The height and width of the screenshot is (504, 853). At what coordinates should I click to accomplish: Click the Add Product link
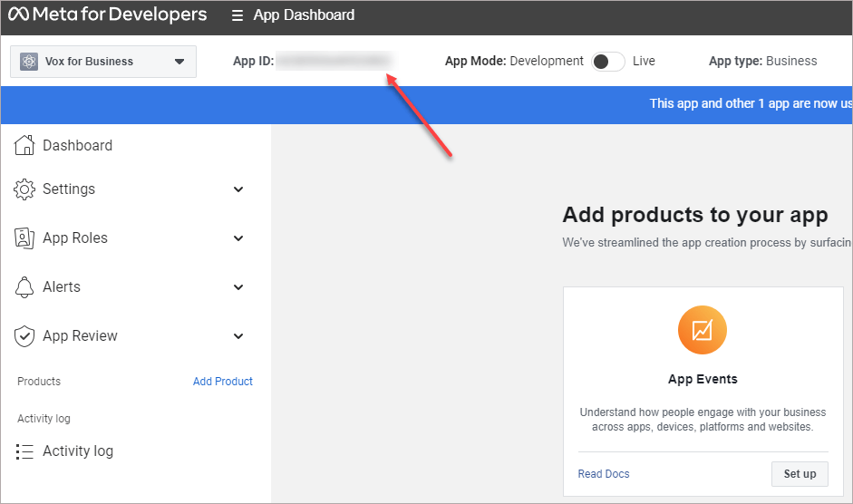tap(222, 382)
